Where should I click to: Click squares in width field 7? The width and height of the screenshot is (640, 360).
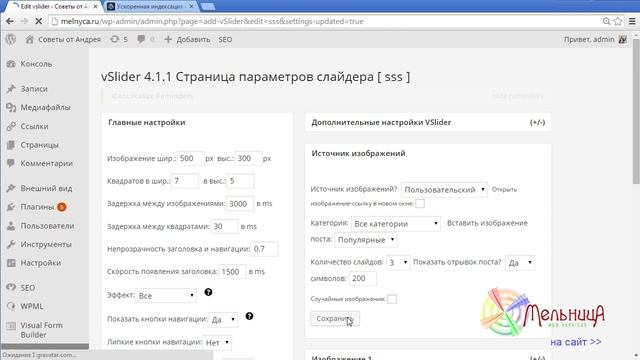185,181
